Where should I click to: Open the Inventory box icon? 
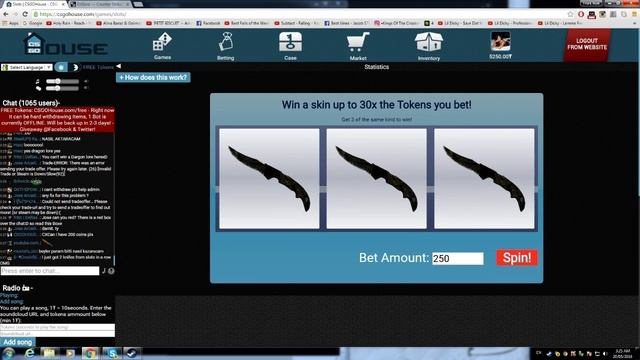click(429, 42)
